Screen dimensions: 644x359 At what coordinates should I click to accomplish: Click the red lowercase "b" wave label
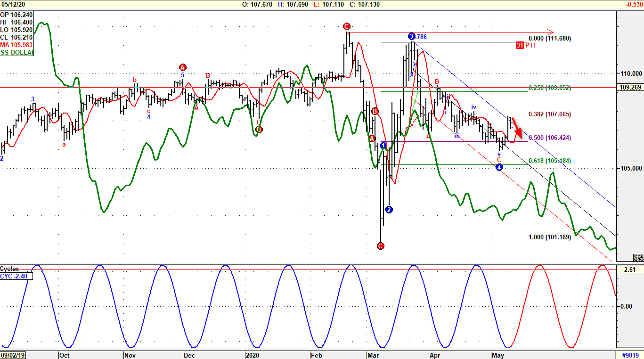point(135,80)
